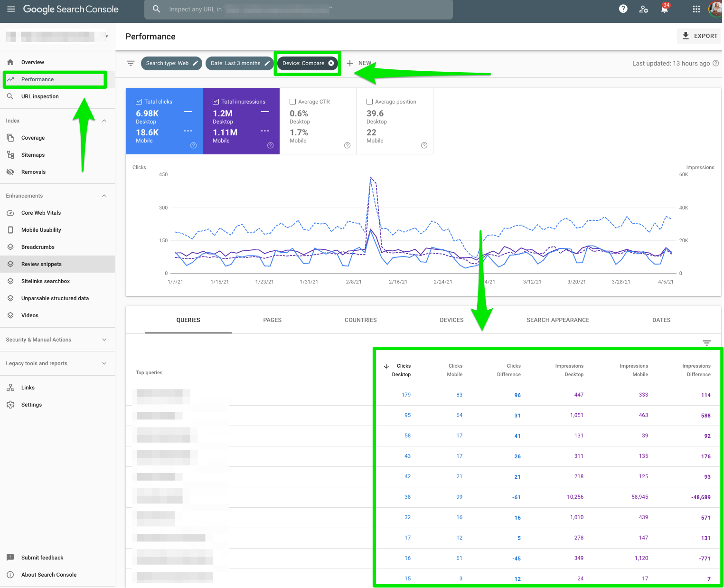Expand Legacy tools and reports section

click(104, 363)
